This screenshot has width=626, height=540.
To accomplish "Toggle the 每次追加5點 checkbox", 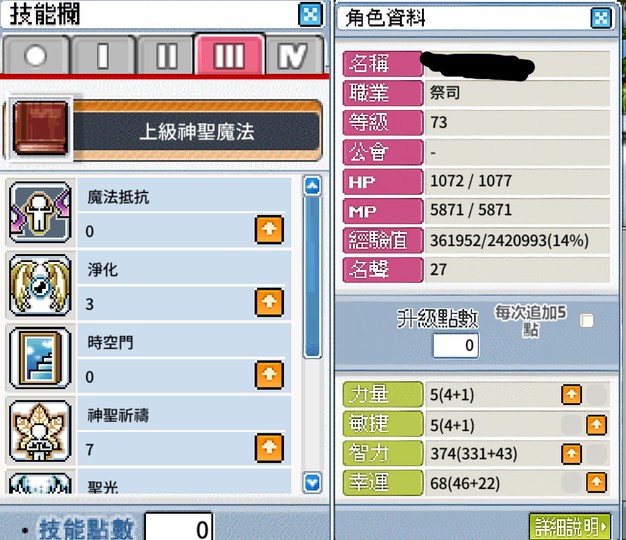I will point(586,320).
